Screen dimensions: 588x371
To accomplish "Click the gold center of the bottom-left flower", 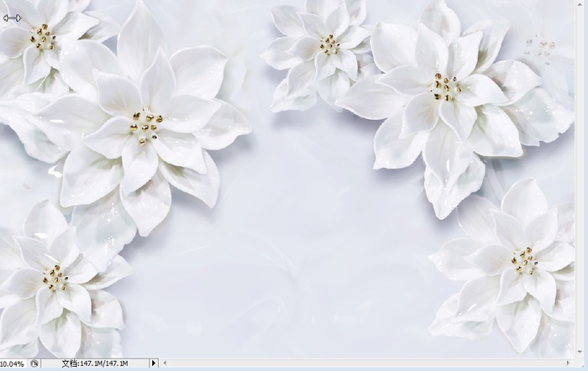I will tap(55, 279).
